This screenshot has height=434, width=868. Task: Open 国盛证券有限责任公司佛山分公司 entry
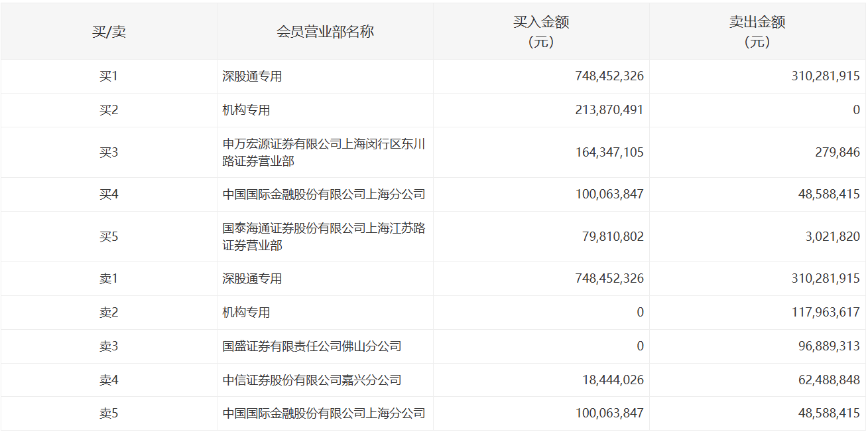click(x=312, y=346)
